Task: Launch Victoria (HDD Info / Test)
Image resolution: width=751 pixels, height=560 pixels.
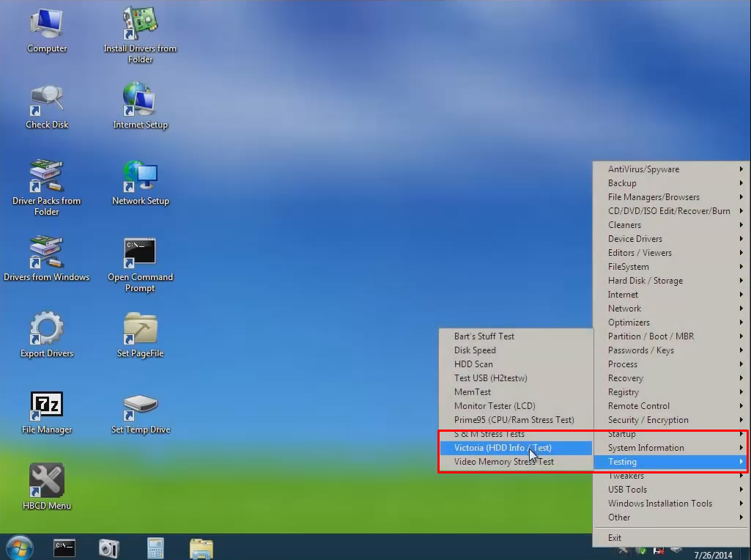Action: [516, 447]
